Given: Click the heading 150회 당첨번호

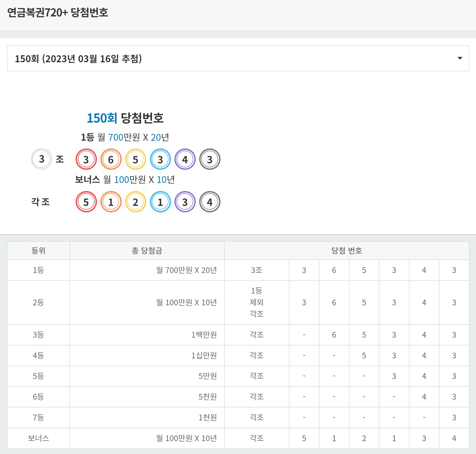Looking at the screenshot, I should (125, 118).
